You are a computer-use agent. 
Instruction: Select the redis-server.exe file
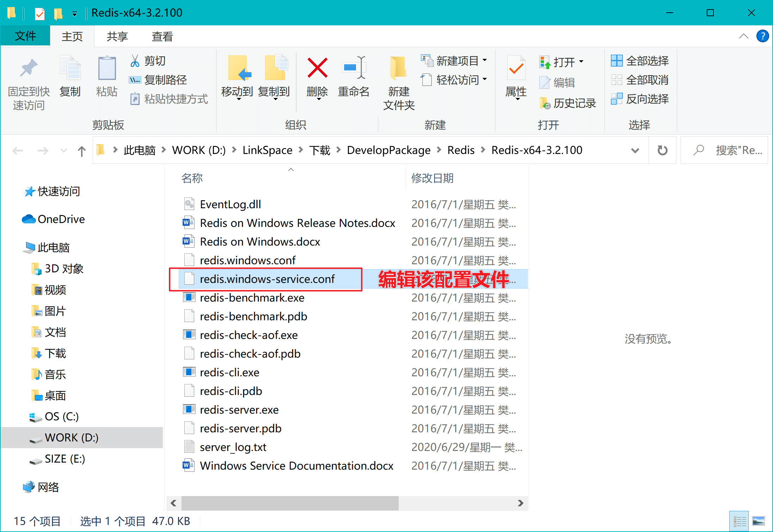point(239,410)
